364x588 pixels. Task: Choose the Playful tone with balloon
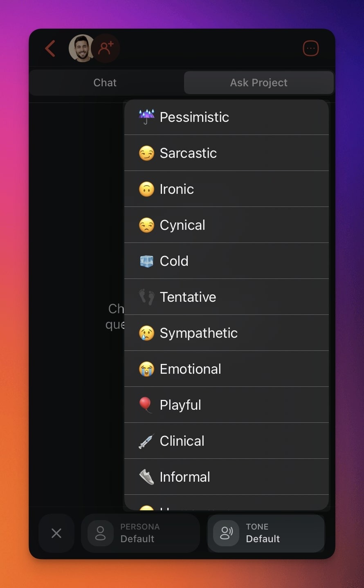pos(226,405)
